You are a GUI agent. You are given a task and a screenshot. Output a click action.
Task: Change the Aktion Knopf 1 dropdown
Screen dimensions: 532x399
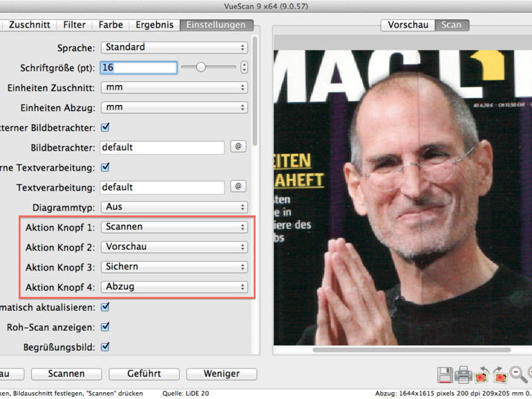coord(174,227)
